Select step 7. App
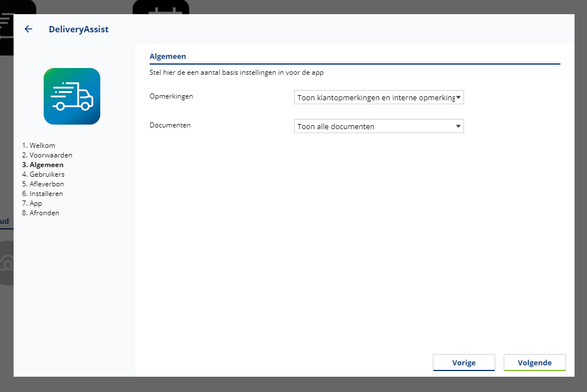The width and height of the screenshot is (587, 392). click(x=32, y=203)
